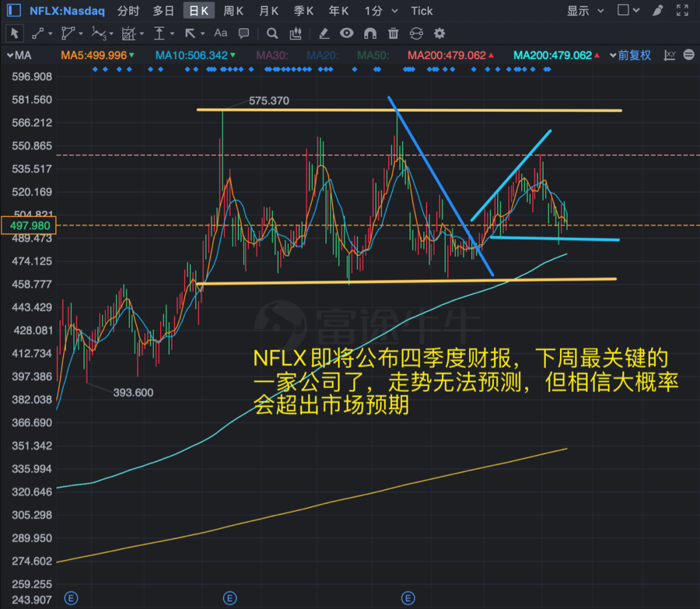Switch to the 月K monthly chart tab
Image resolution: width=700 pixels, height=609 pixels.
(x=269, y=11)
